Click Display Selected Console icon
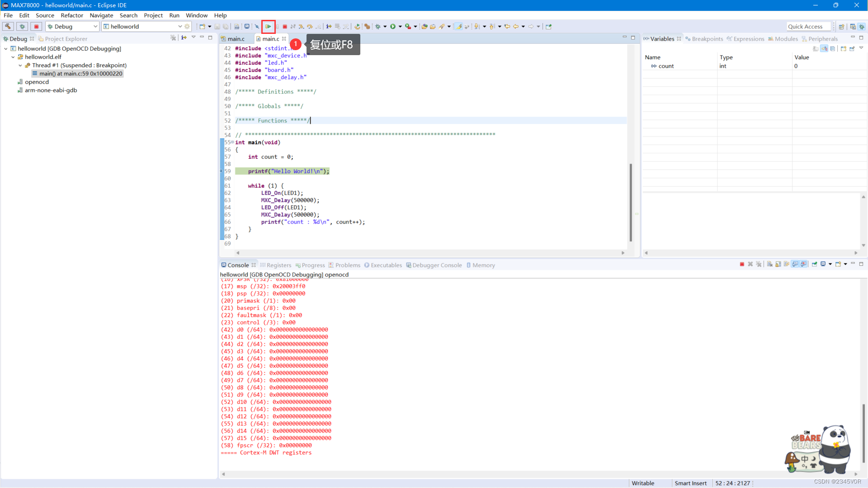 coord(823,264)
